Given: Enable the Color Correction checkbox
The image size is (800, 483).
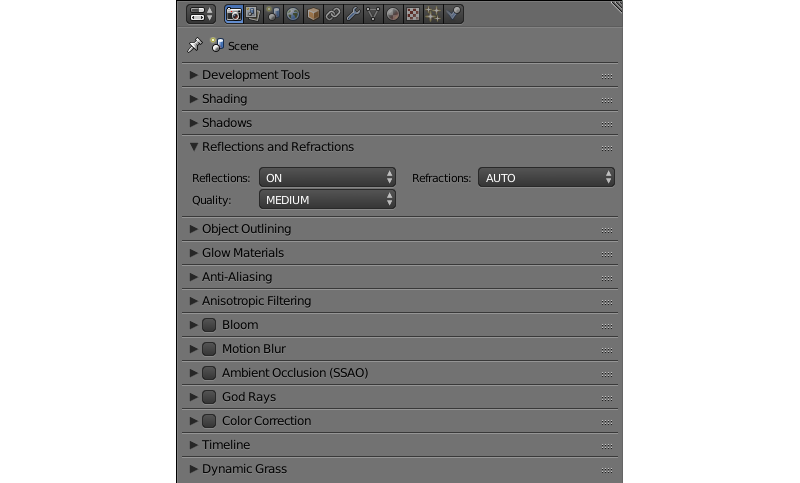Looking at the screenshot, I should point(209,421).
